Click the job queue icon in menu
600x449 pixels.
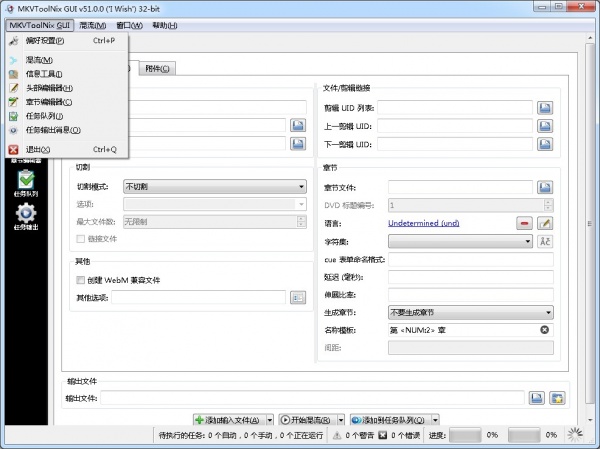click(x=14, y=116)
